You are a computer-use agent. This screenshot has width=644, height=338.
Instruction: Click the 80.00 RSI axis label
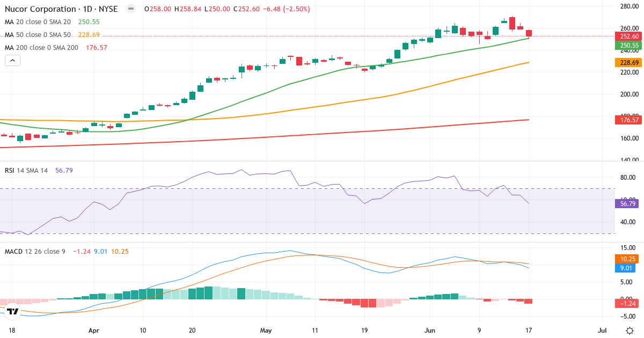click(628, 178)
